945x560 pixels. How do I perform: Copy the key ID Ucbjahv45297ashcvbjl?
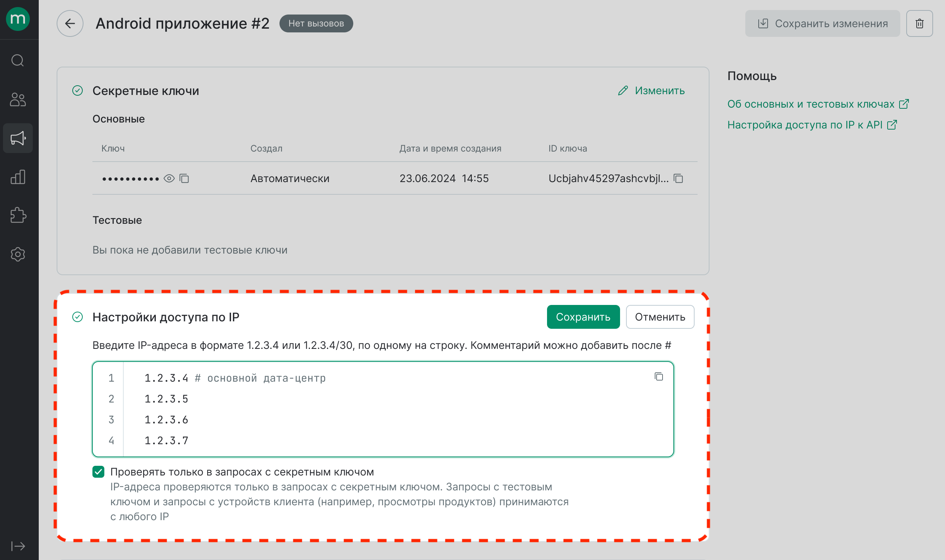679,178
